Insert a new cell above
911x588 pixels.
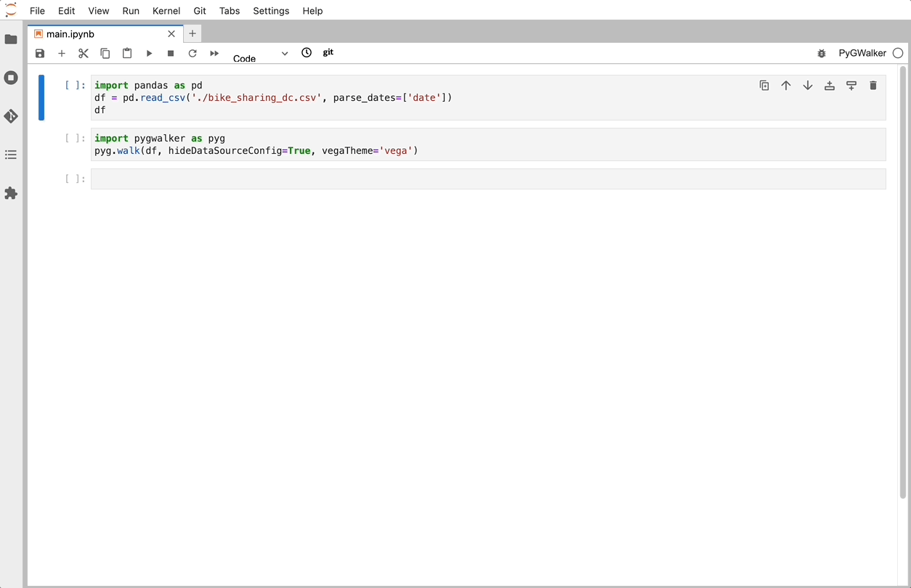tap(830, 85)
